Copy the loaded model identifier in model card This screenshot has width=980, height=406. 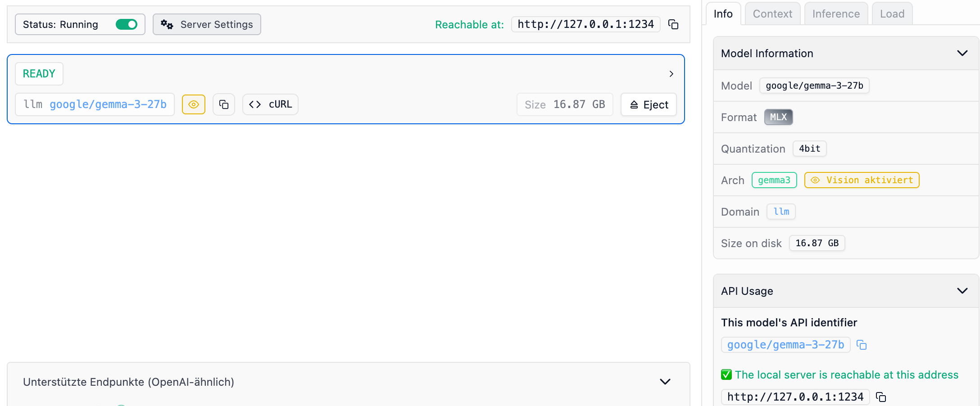click(224, 104)
